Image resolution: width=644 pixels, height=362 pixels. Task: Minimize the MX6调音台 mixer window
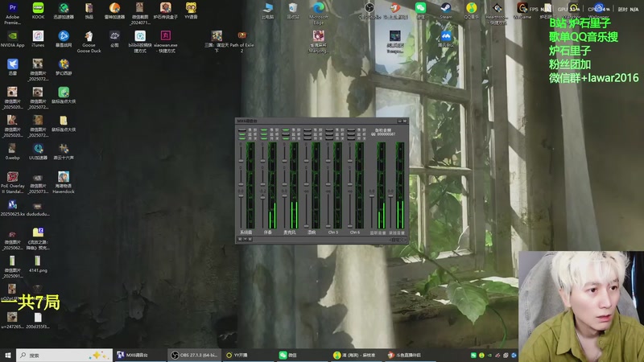(x=399, y=121)
